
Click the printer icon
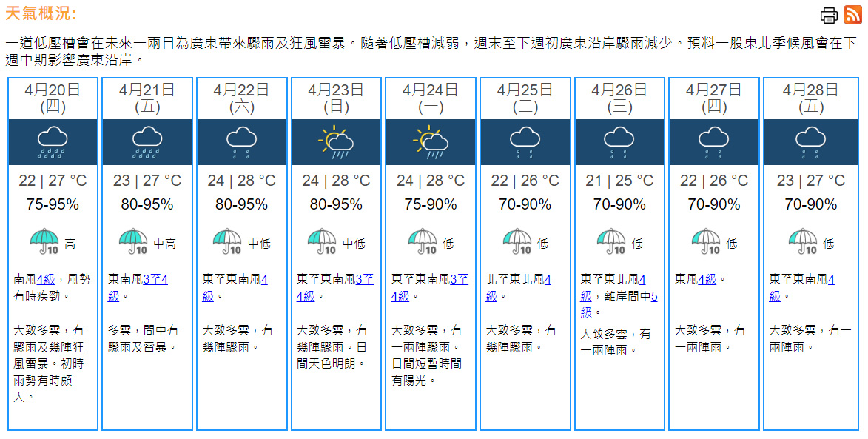coord(830,15)
